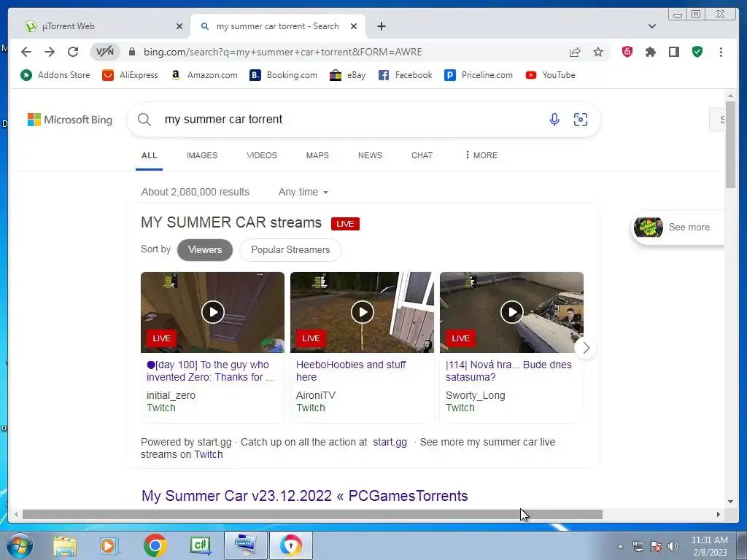Open the Windows Start menu
The image size is (747, 560).
click(19, 545)
